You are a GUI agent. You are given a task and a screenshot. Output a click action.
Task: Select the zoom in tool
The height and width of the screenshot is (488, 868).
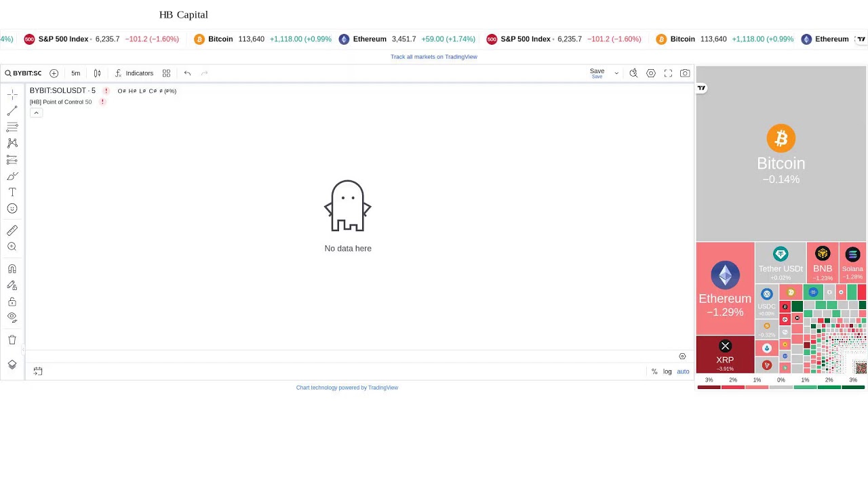point(12,247)
